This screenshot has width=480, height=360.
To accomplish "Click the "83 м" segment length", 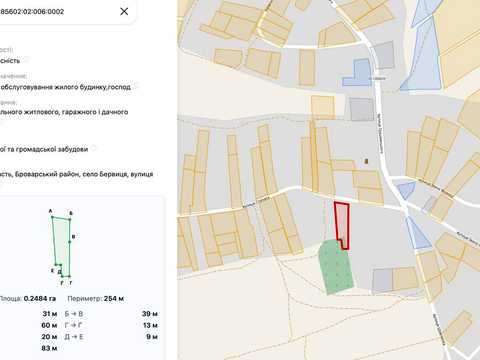I will 49,348.
